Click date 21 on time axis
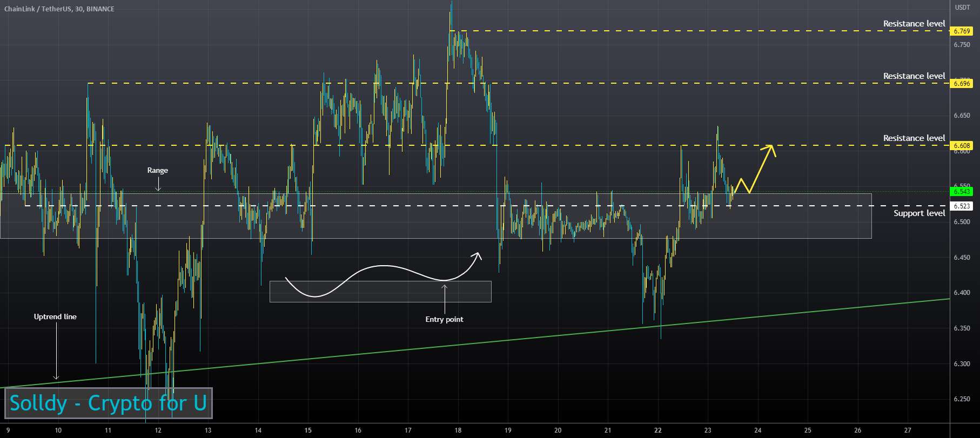 [608, 430]
